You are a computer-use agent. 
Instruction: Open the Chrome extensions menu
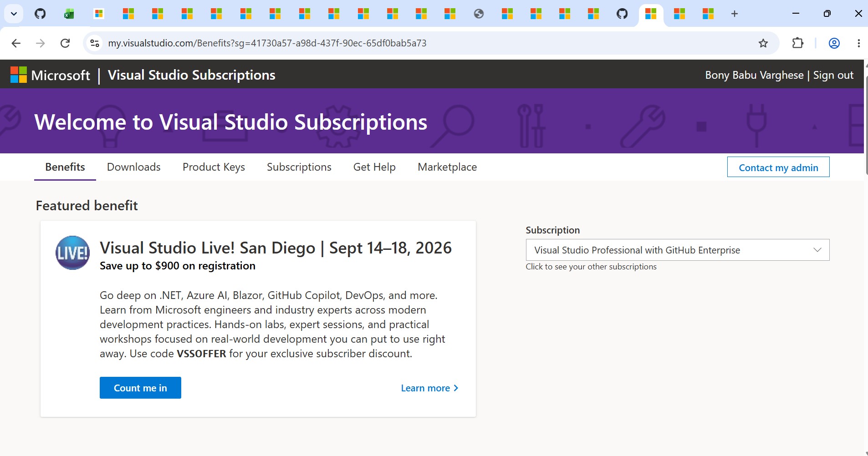[798, 43]
